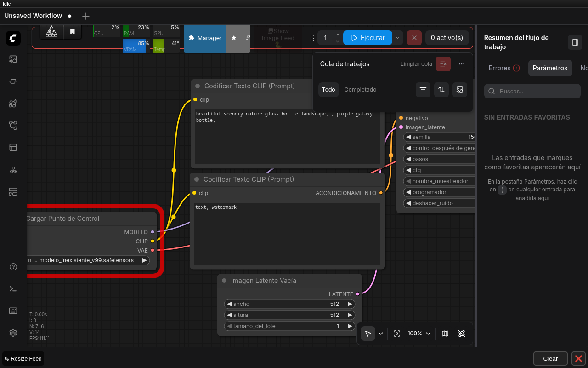The width and height of the screenshot is (588, 368).
Task: Open the node library sidebar icon
Action: [13, 81]
